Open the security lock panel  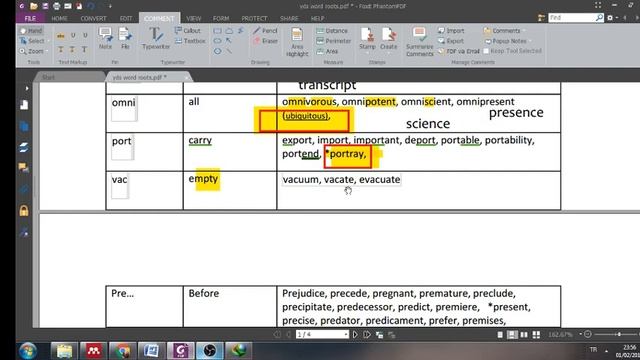[24, 211]
